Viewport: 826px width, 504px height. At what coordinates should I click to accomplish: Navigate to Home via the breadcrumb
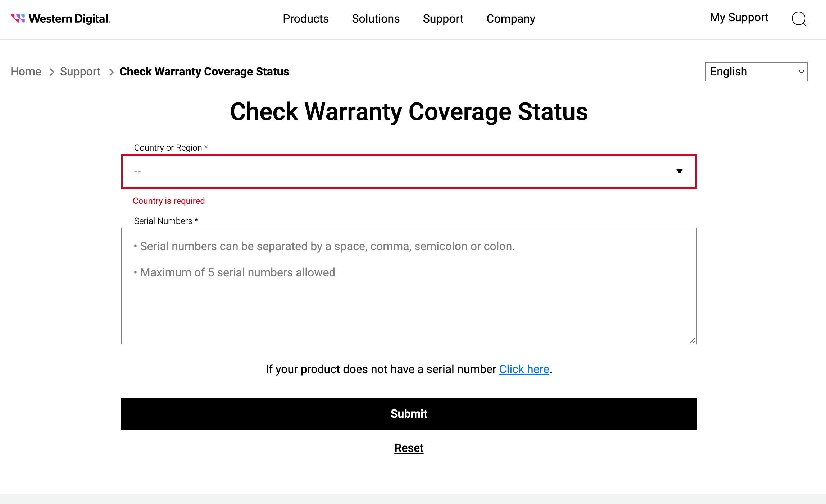(26, 72)
